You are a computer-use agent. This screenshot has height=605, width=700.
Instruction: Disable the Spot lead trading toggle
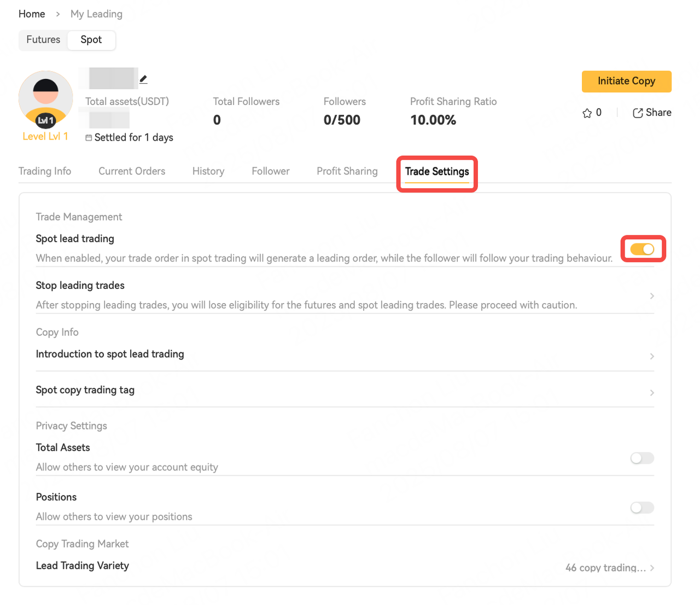click(x=643, y=249)
